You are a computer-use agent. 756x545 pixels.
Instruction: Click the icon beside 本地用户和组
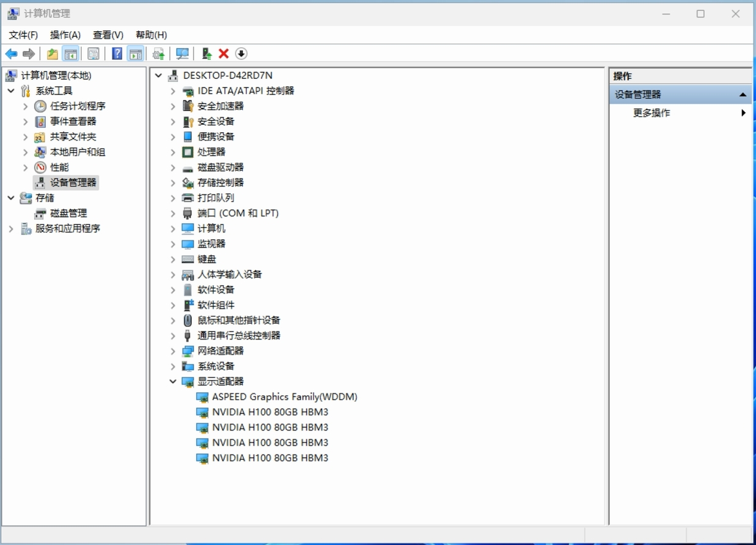pos(40,152)
